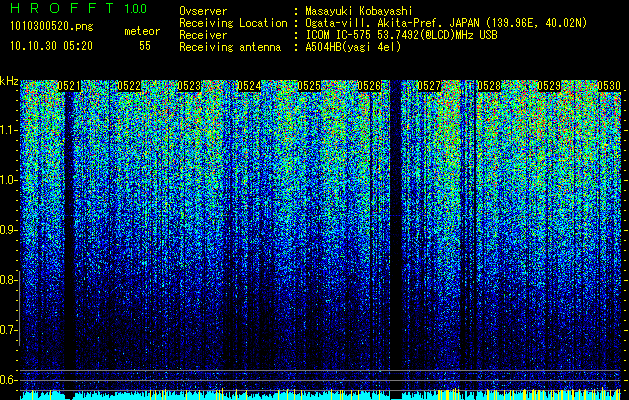Click the meteor count 55

[x=145, y=46]
